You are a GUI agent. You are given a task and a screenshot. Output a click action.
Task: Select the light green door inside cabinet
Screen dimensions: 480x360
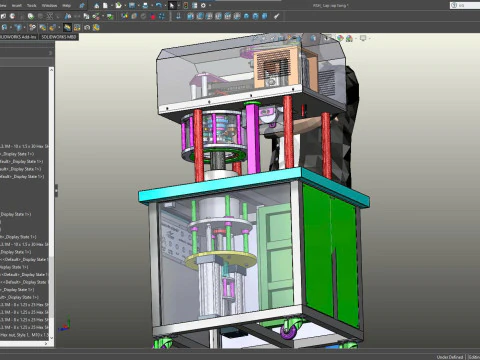point(275,257)
